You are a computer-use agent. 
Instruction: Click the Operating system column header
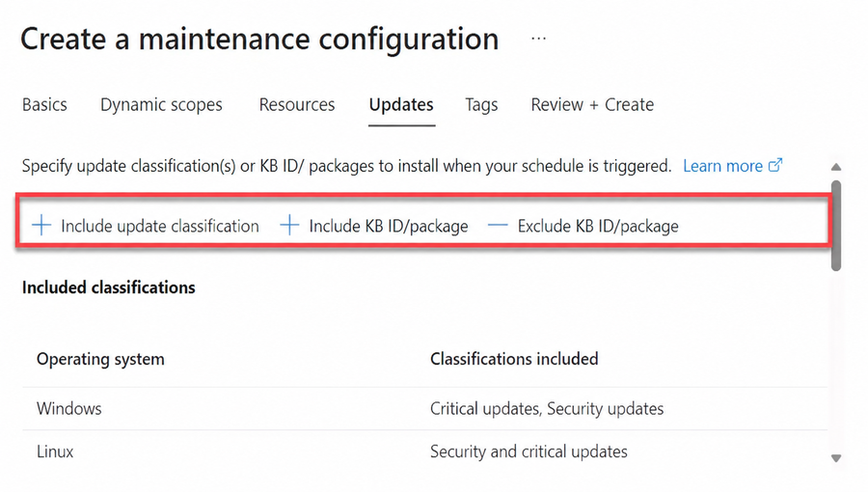(100, 359)
